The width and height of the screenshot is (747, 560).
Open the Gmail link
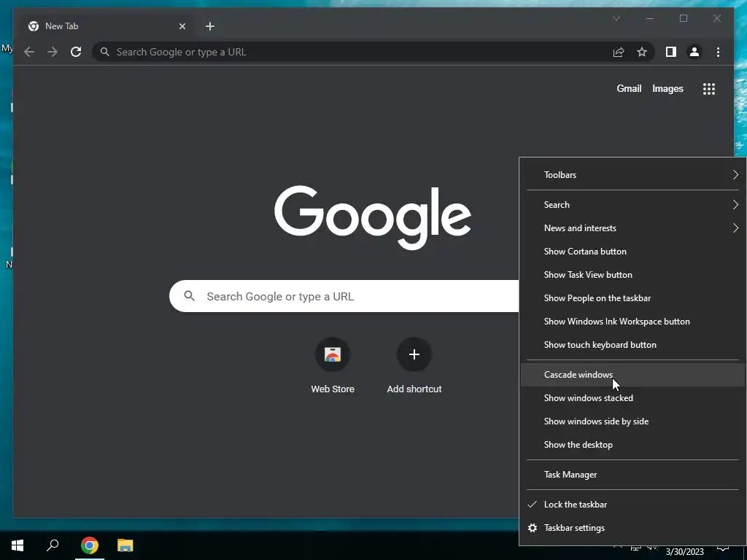629,88
